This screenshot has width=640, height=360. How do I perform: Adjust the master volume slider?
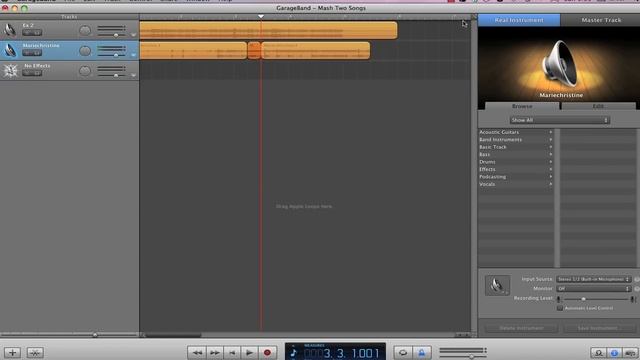tap(471, 356)
